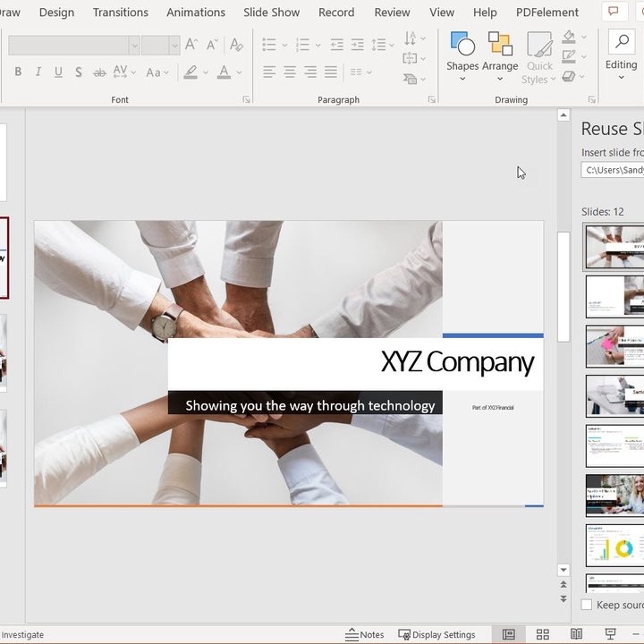The width and height of the screenshot is (644, 644).
Task: Open Quick Styles gallery
Action: tap(539, 58)
